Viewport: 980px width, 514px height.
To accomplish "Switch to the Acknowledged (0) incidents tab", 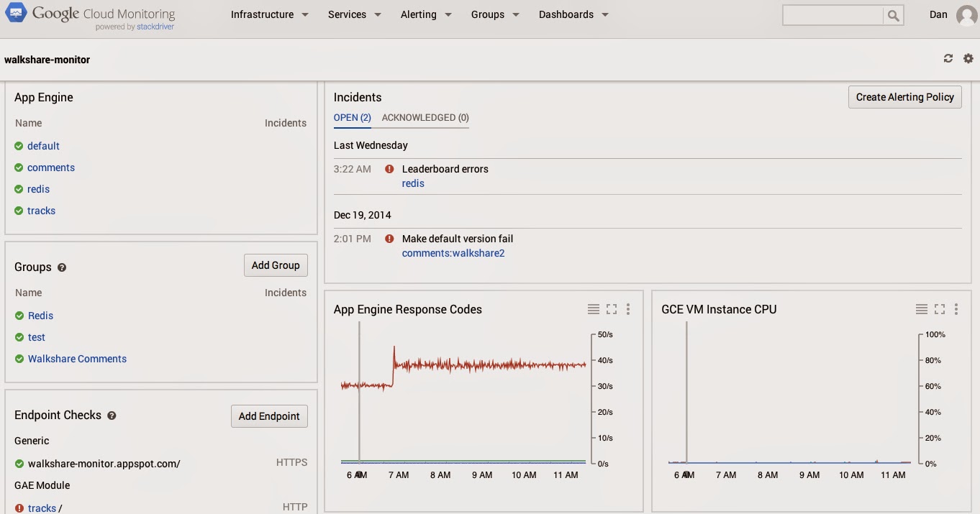I will 425,118.
